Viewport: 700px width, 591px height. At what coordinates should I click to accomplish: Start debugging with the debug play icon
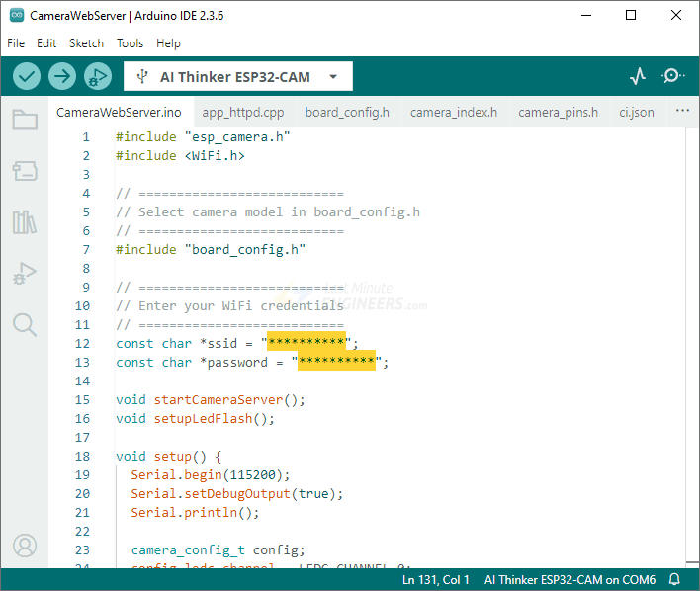[x=97, y=76]
